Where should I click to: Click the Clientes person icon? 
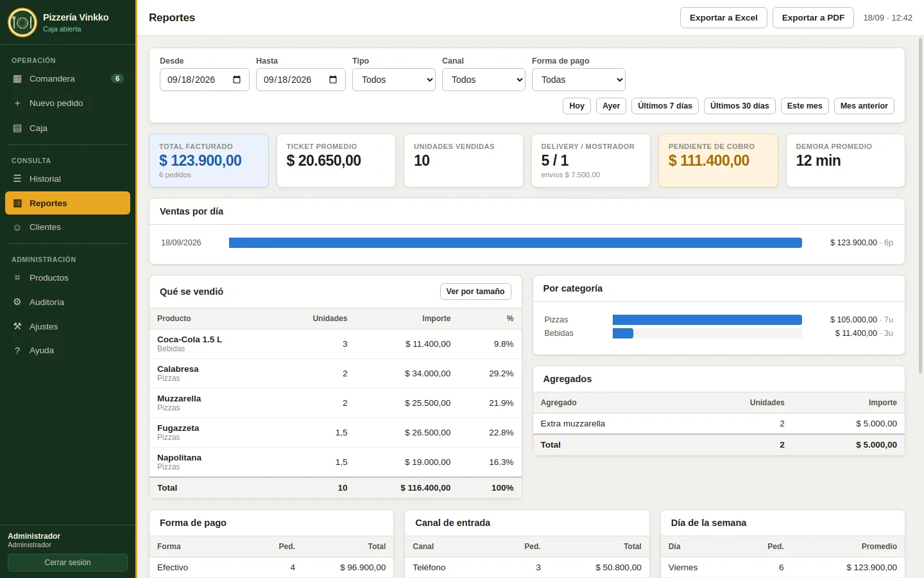17,227
